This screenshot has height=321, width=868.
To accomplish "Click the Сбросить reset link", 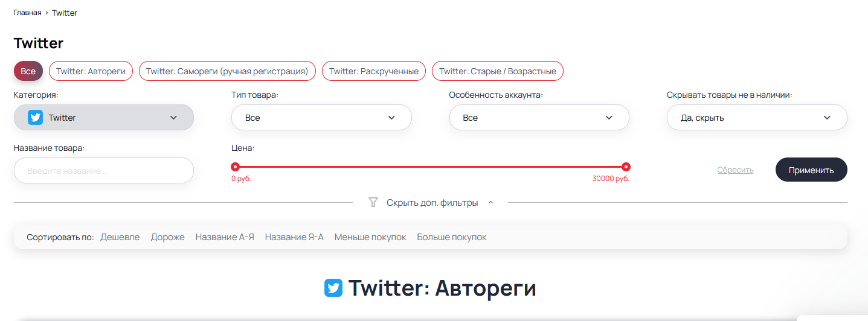I will [x=735, y=170].
